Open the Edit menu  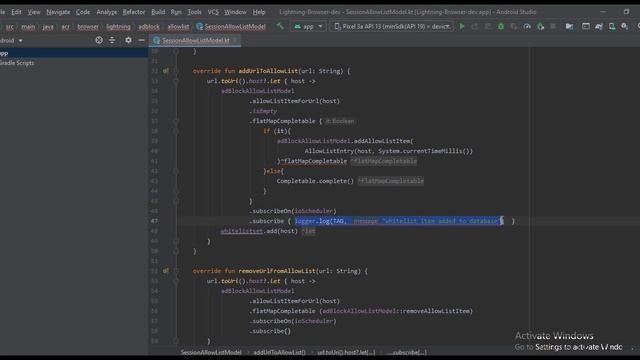point(16,12)
